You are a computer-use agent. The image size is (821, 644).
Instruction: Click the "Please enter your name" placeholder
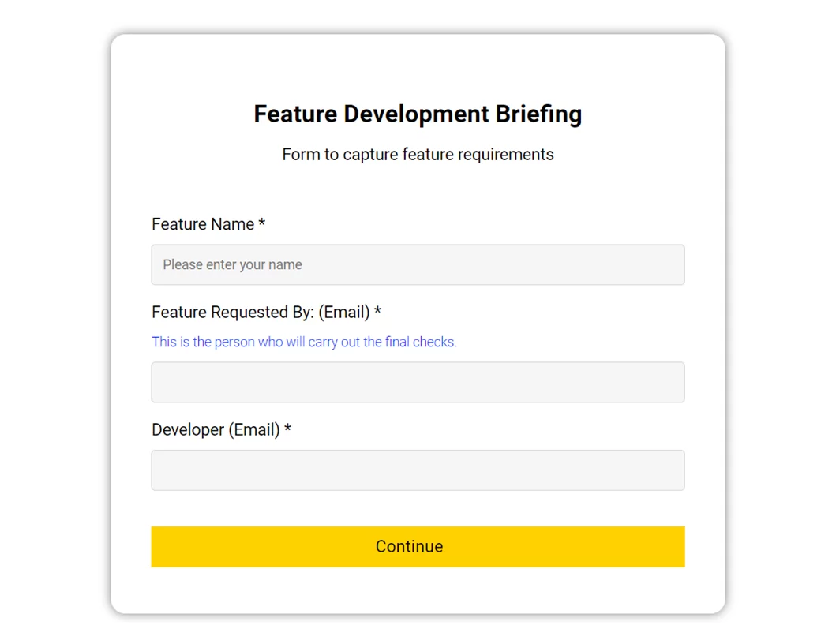232,264
